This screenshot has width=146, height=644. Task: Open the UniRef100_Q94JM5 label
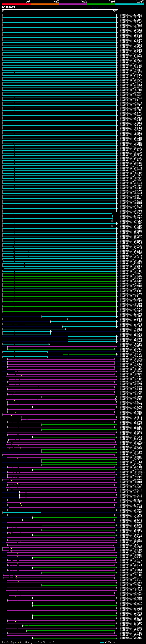coord(131,67)
